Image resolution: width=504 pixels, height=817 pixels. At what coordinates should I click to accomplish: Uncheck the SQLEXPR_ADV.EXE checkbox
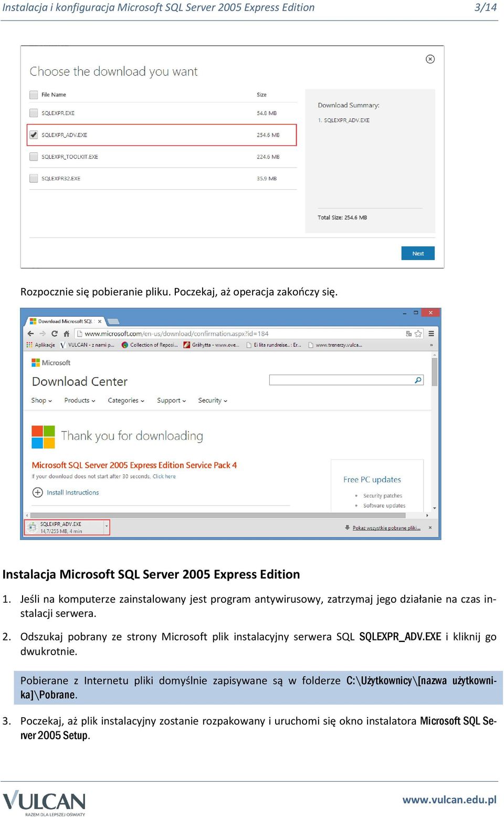pyautogui.click(x=34, y=135)
